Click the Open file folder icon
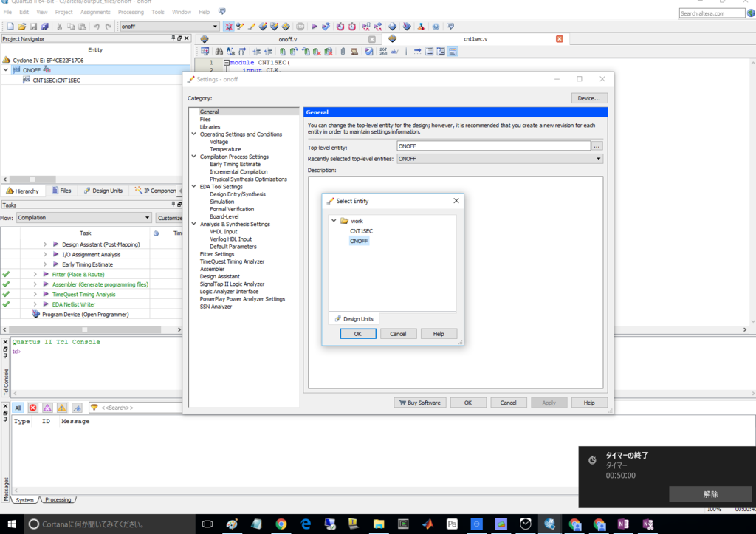The height and width of the screenshot is (534, 756). 21,27
